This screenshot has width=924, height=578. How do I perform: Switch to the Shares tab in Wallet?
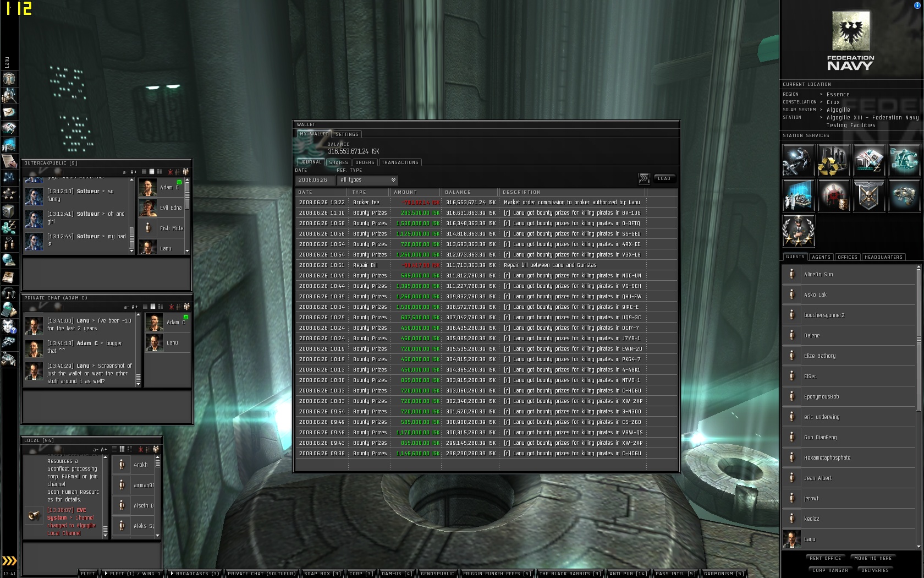coord(338,162)
